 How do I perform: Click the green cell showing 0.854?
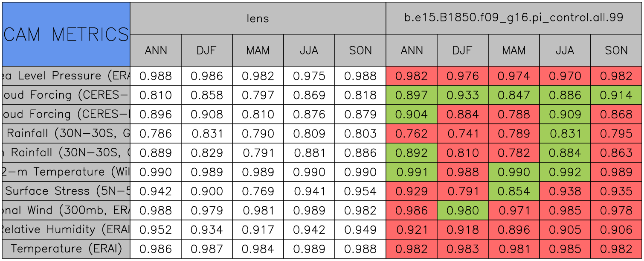513,191
